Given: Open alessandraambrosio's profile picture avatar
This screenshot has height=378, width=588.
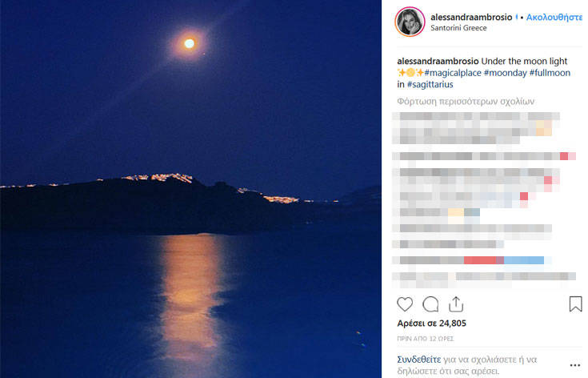Looking at the screenshot, I should click(410, 22).
